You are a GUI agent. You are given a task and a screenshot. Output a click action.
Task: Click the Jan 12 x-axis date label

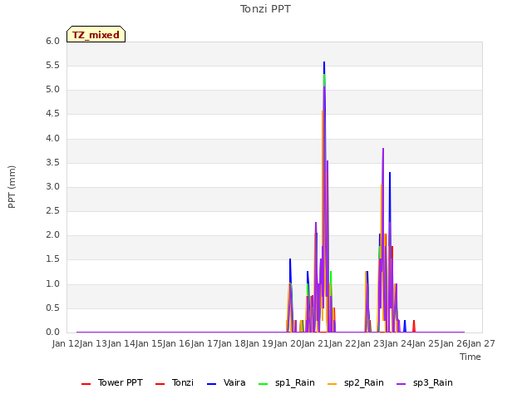pyautogui.click(x=66, y=343)
